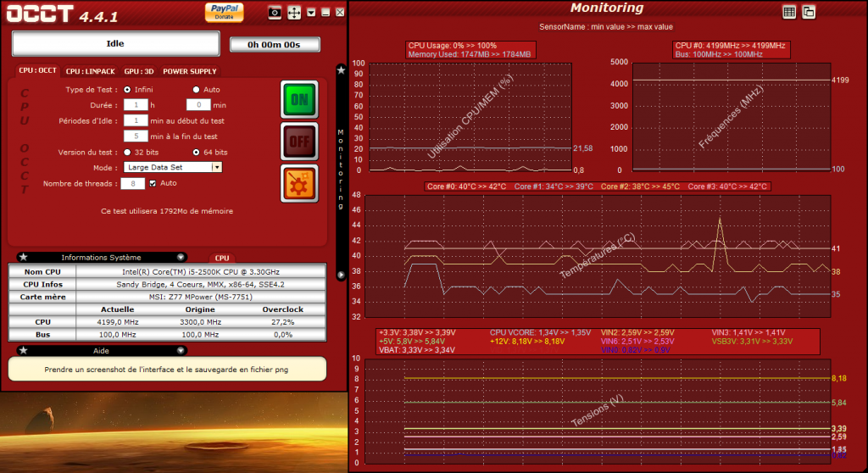The image size is (868, 473).
Task: Click the Core #1 temperature label
Action: click(554, 186)
